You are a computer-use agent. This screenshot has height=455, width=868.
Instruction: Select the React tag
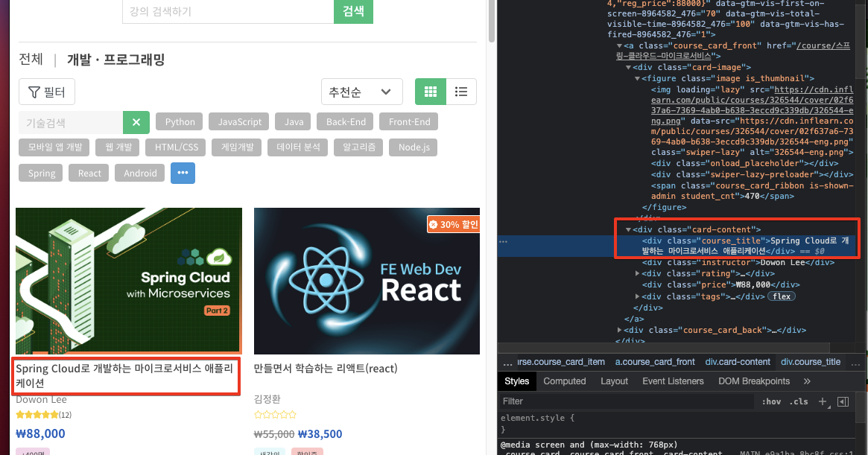click(x=89, y=174)
